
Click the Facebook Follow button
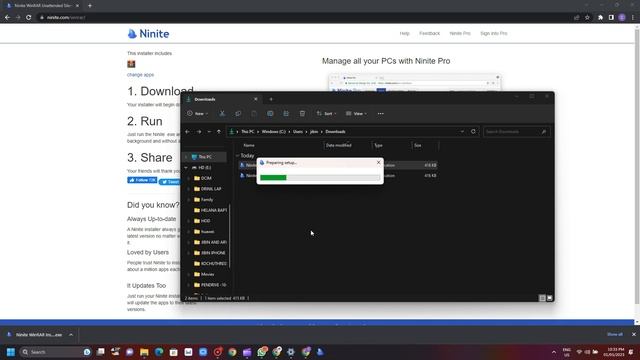(142, 180)
